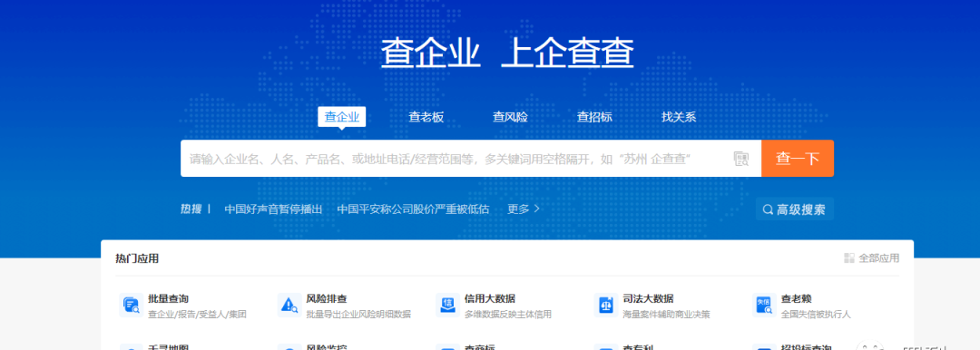Image resolution: width=980 pixels, height=350 pixels.
Task: Switch to the 找关系 tab
Action: pyautogui.click(x=679, y=117)
